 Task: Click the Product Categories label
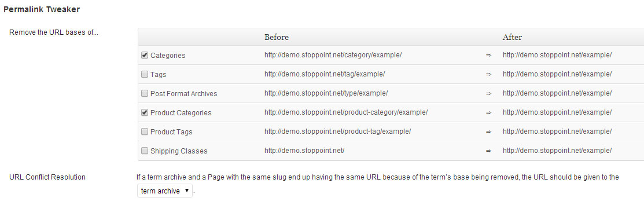pyautogui.click(x=181, y=112)
